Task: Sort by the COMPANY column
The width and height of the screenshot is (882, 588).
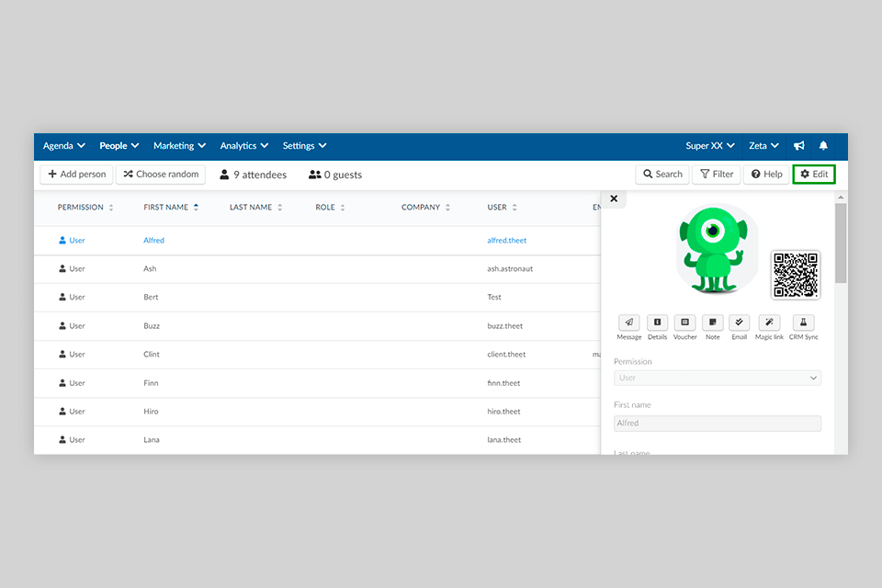Action: pos(425,208)
